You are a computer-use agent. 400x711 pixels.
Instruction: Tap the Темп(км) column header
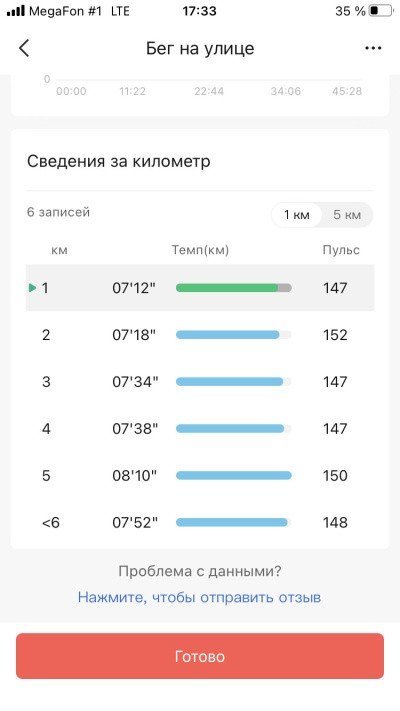click(200, 250)
